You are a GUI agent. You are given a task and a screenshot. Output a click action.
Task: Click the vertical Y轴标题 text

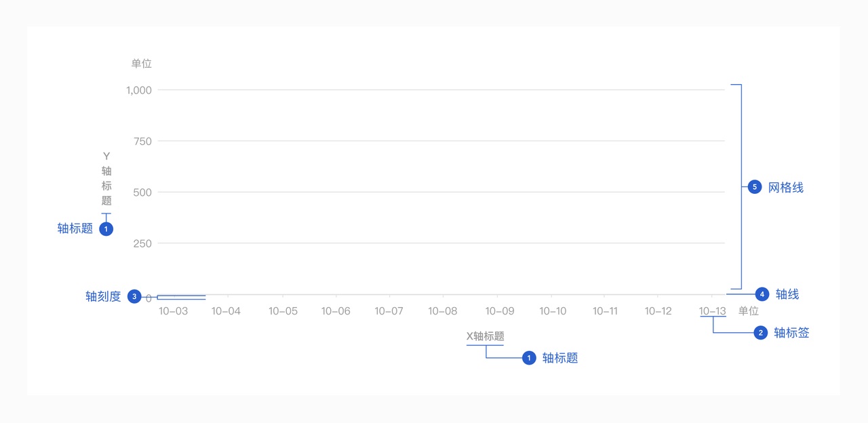click(106, 178)
